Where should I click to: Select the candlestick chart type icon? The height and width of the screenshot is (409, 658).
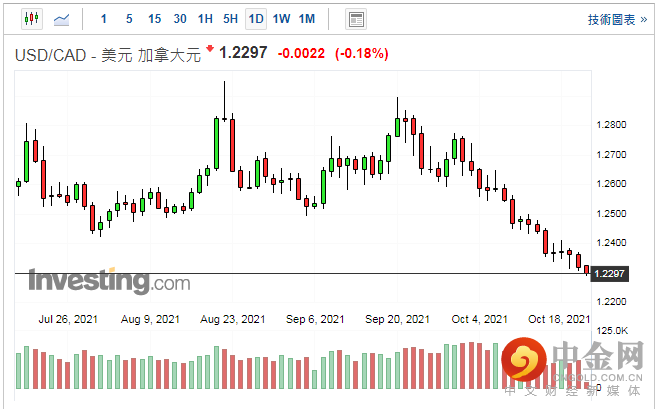pos(32,19)
